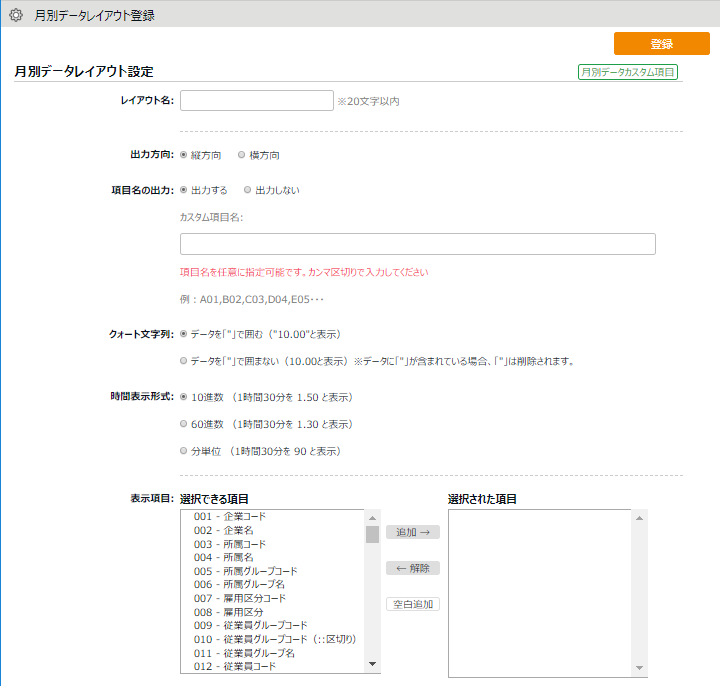The image size is (720, 686).
Task: Select 10進数 time display format
Action: 184,397
